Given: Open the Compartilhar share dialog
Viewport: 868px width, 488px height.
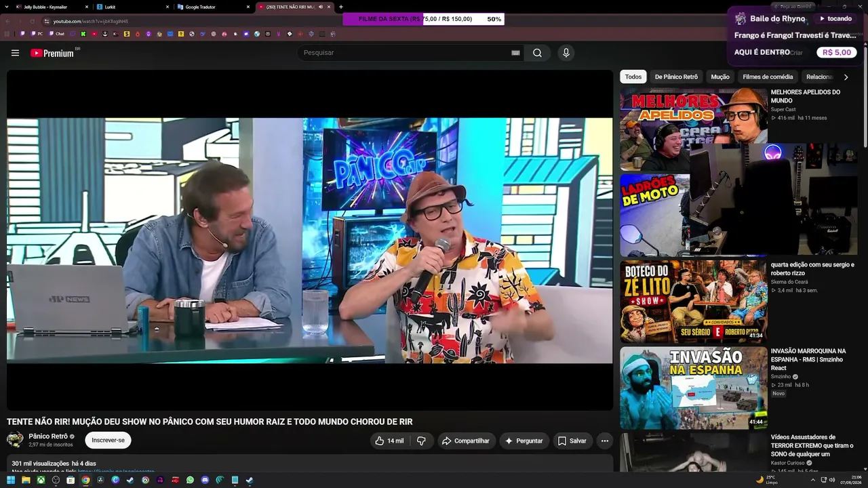Looking at the screenshot, I should (x=466, y=441).
